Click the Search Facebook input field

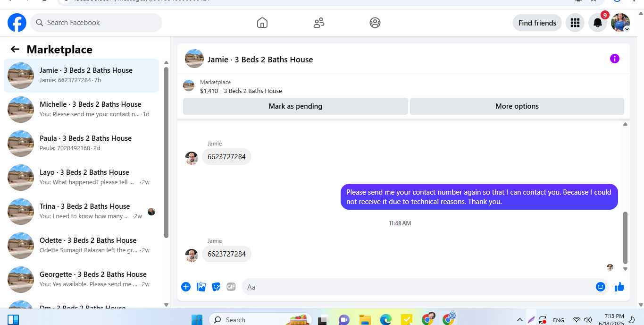click(x=96, y=23)
